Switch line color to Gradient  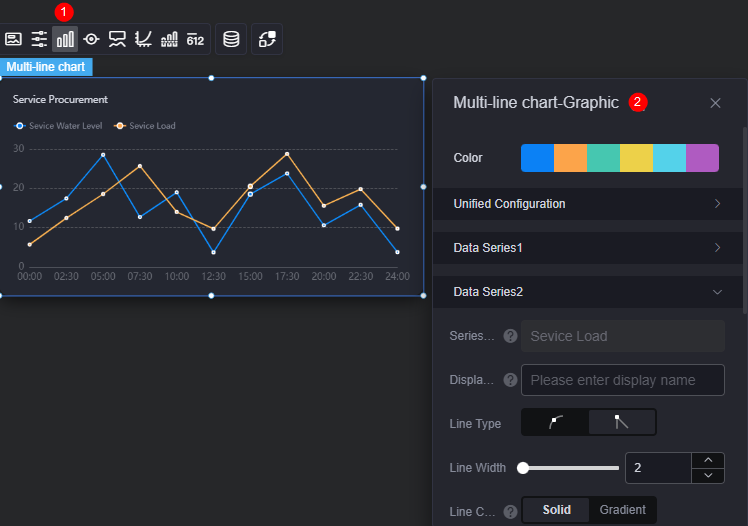[x=622, y=510]
